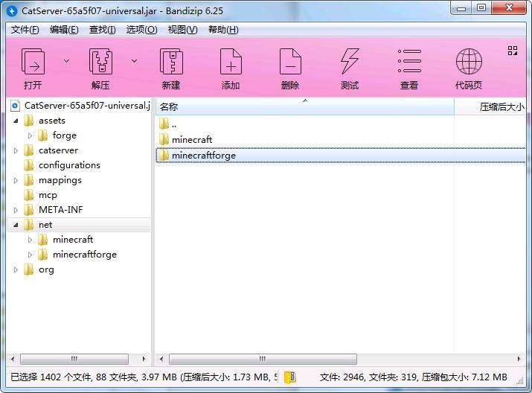Click the Bandizip title bar app icon
This screenshot has height=393, width=532.
point(12,11)
